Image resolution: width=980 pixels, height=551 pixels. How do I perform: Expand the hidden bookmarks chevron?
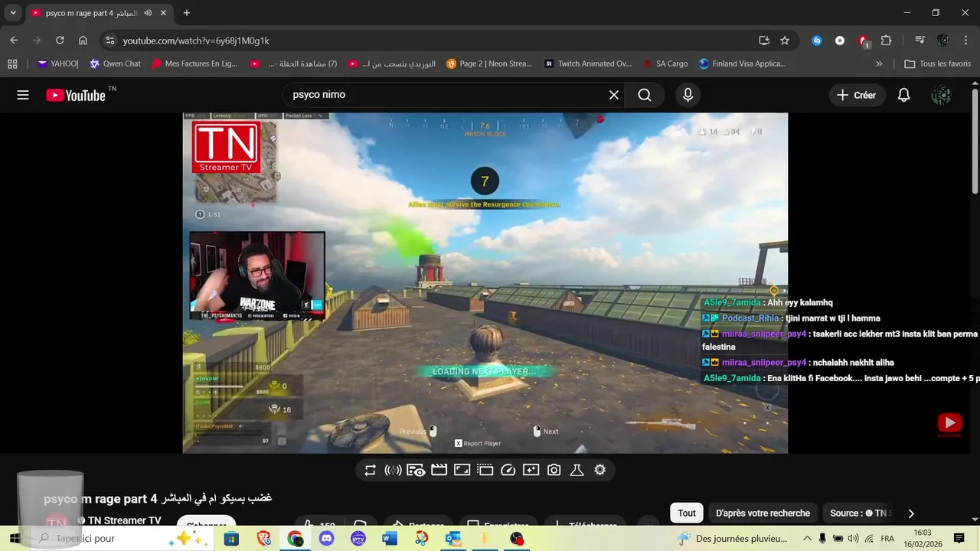pyautogui.click(x=879, y=64)
